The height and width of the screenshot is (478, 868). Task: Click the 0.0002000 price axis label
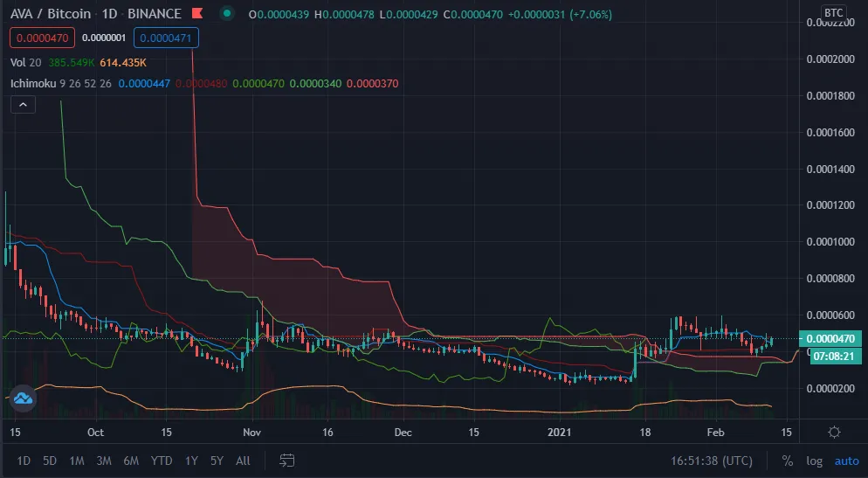(x=830, y=59)
